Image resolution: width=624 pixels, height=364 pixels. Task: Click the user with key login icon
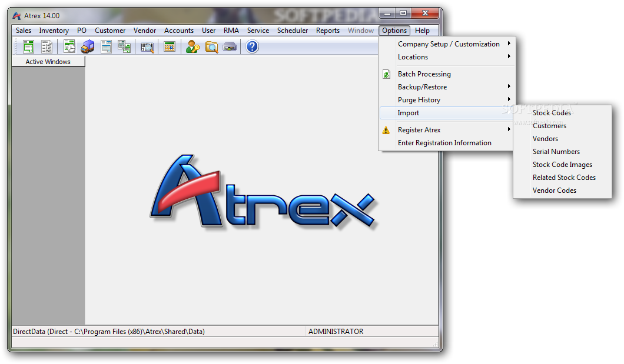[x=192, y=47]
